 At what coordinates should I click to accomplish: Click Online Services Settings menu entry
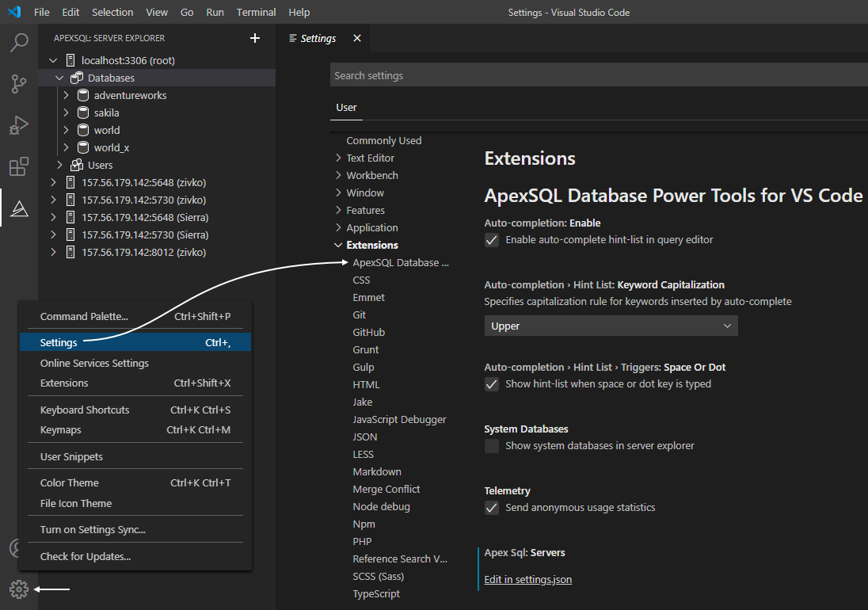(135, 363)
